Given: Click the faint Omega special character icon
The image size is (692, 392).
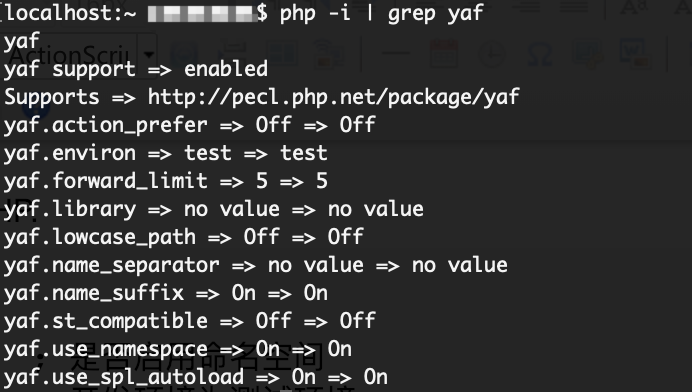Looking at the screenshot, I should point(540,55).
